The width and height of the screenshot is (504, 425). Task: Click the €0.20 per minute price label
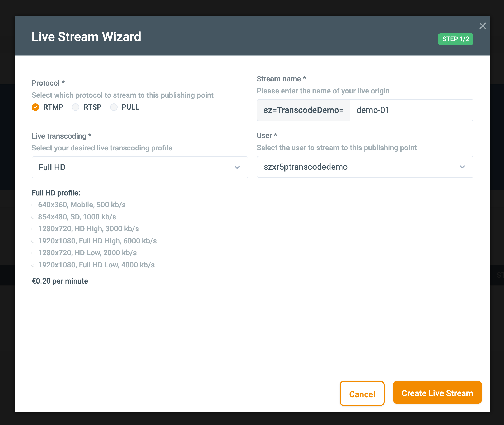click(x=60, y=281)
